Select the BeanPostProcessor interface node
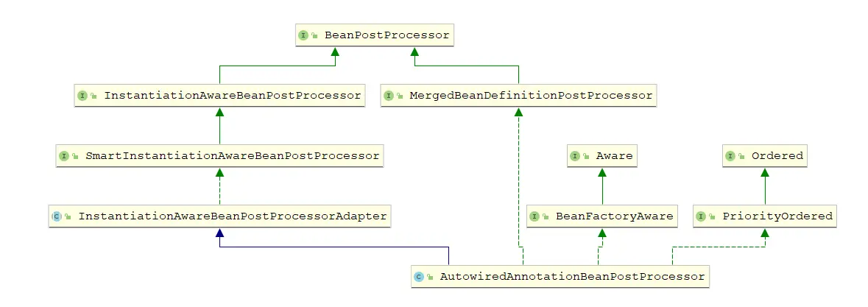868x307 pixels. [x=375, y=35]
